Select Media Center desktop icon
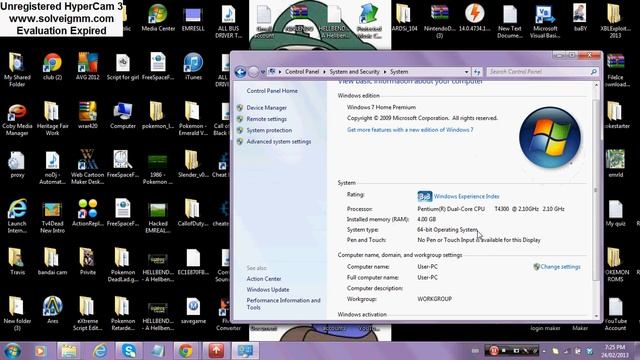Viewport: 640px width, 360px height. pyautogui.click(x=158, y=18)
